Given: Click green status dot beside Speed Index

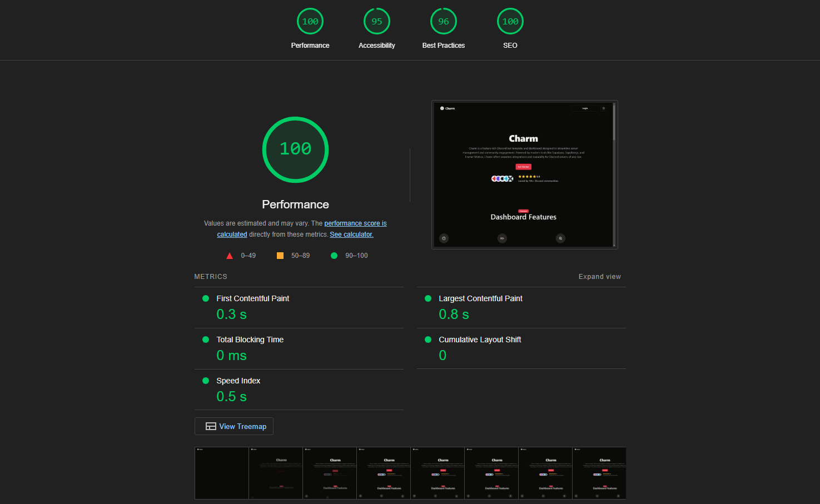Looking at the screenshot, I should (x=206, y=381).
